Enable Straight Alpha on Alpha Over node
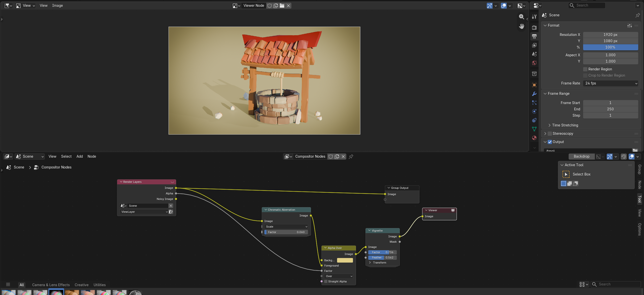 [326, 281]
